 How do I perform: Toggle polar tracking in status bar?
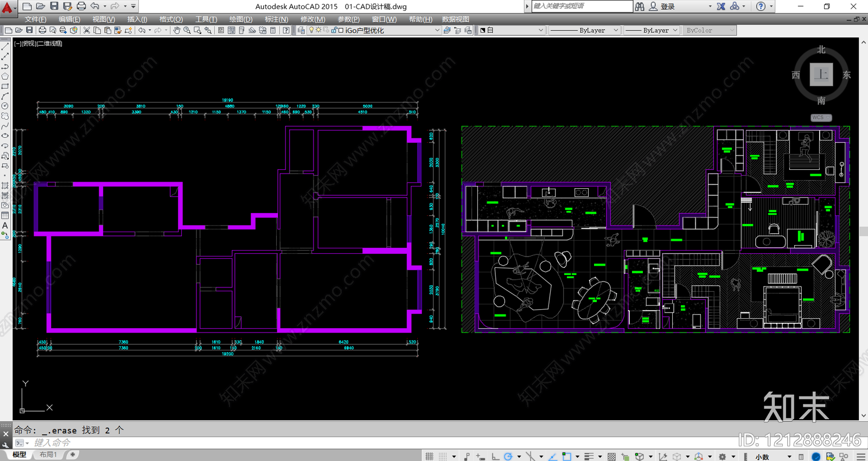tap(508, 457)
